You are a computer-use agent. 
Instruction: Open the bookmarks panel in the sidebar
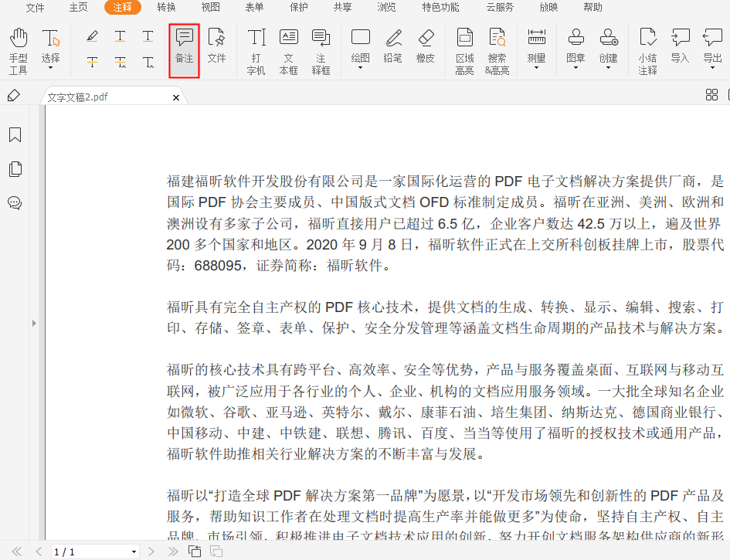[x=14, y=134]
